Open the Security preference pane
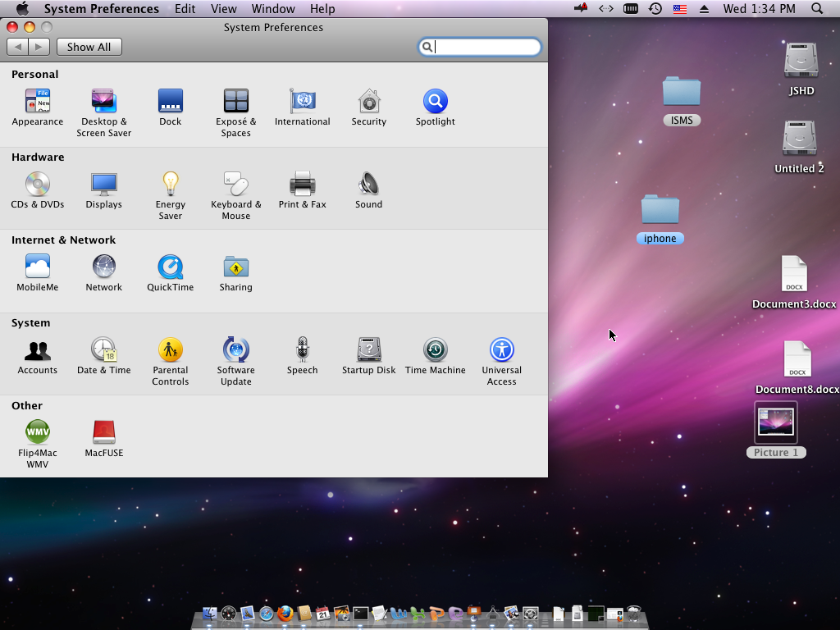Image resolution: width=840 pixels, height=630 pixels. (368, 107)
